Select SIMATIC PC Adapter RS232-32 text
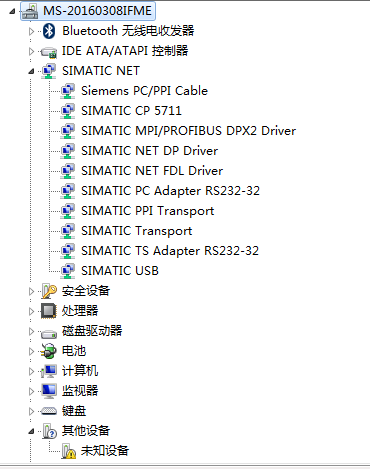Screen dimensions: 370x469 click(x=170, y=191)
